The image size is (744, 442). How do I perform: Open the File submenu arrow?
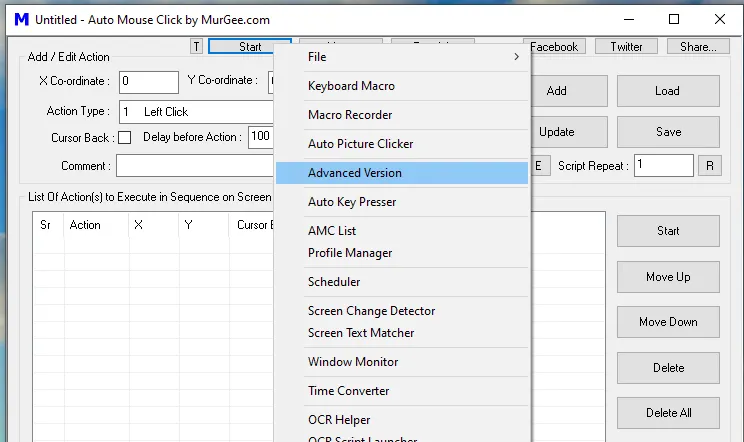click(516, 57)
